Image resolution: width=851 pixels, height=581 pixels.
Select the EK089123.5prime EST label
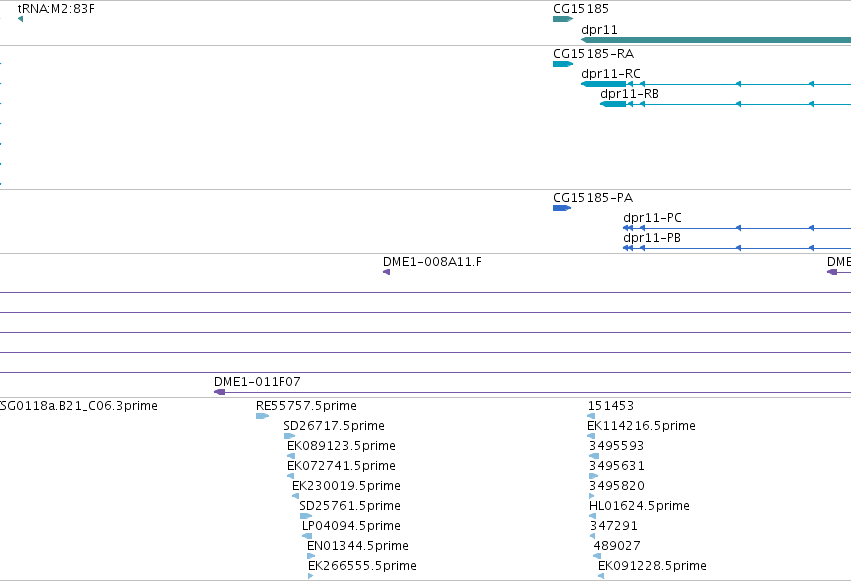point(341,446)
